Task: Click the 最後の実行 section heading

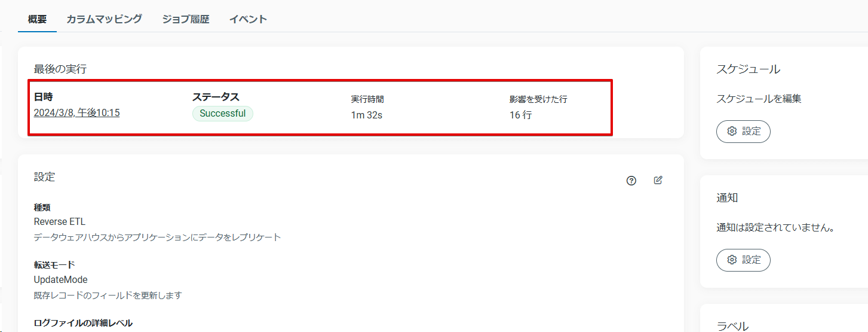Action: 60,69
